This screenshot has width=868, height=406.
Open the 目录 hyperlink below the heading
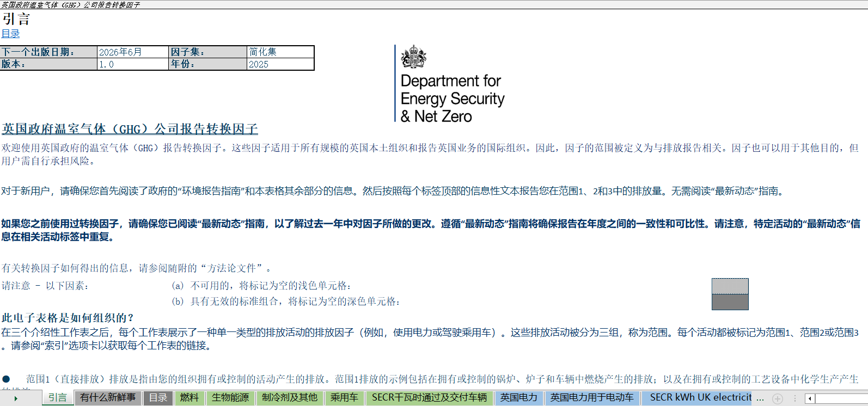click(10, 34)
